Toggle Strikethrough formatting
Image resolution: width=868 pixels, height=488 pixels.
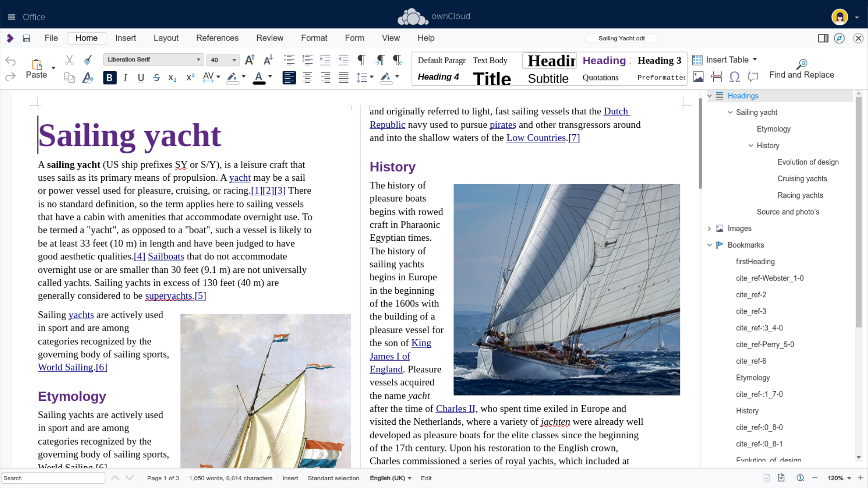point(156,78)
